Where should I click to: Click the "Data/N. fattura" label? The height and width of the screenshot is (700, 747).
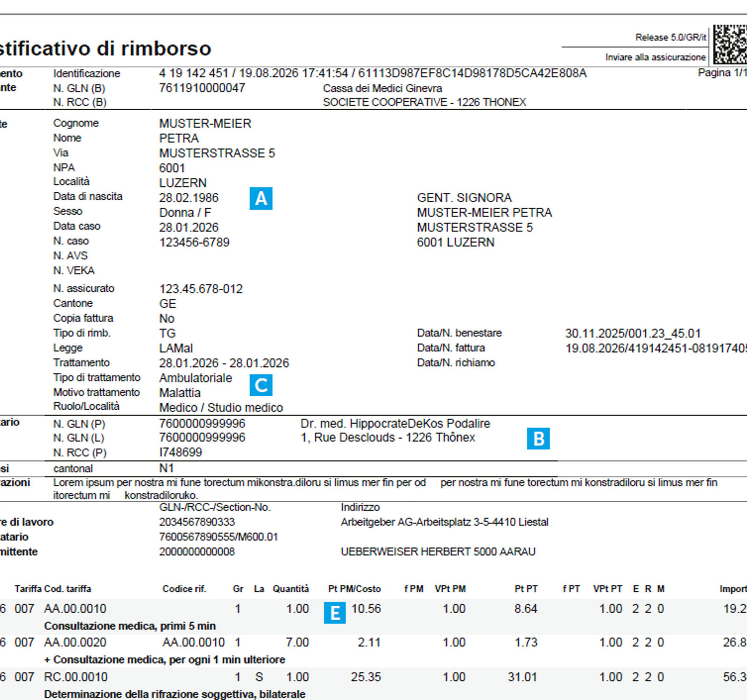451,348
